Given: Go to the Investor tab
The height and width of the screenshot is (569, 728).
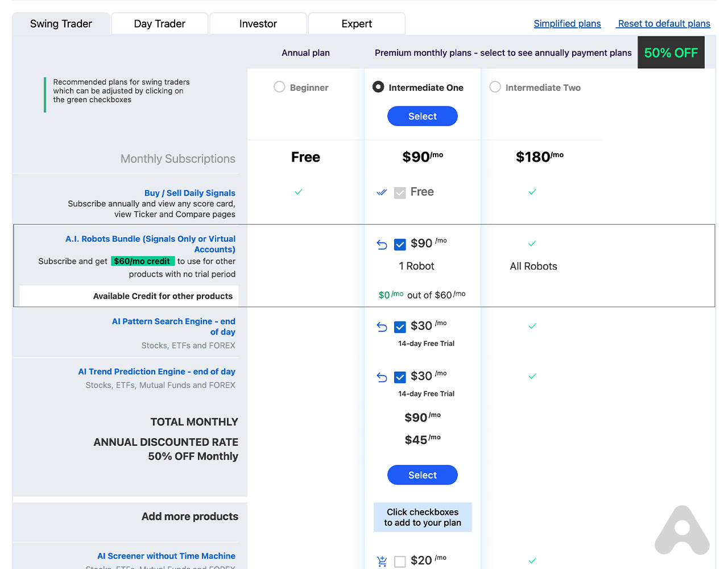Looking at the screenshot, I should point(258,24).
